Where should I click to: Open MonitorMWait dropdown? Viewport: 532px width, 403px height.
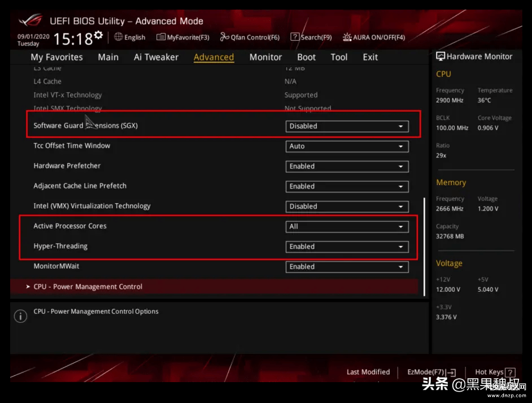pyautogui.click(x=347, y=266)
